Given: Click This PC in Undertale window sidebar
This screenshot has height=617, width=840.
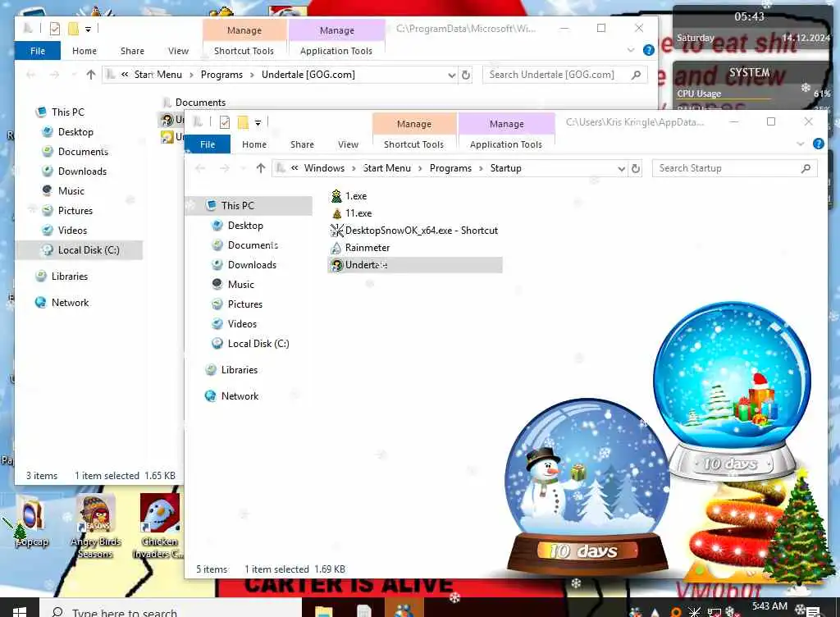Looking at the screenshot, I should click(67, 112).
